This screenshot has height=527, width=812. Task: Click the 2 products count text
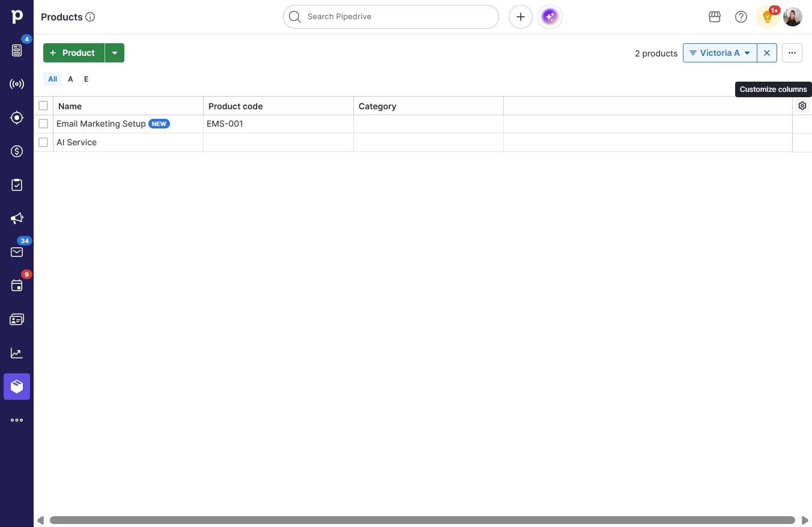coord(656,53)
